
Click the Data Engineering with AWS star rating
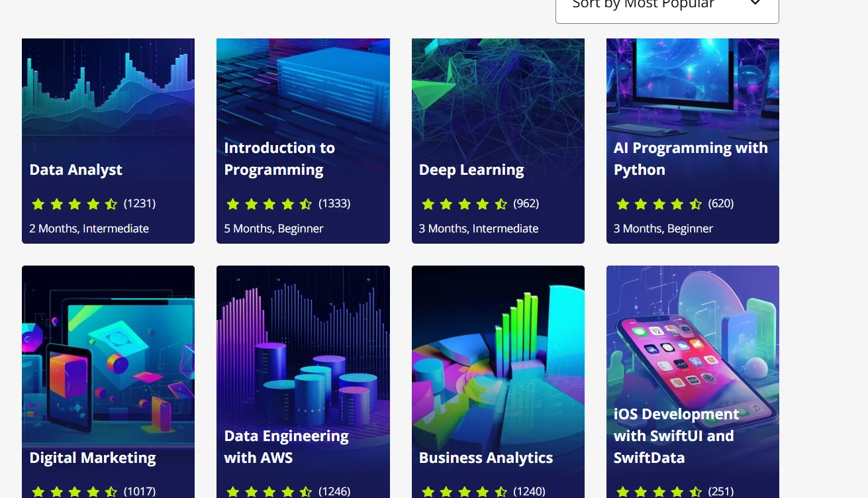pos(269,492)
